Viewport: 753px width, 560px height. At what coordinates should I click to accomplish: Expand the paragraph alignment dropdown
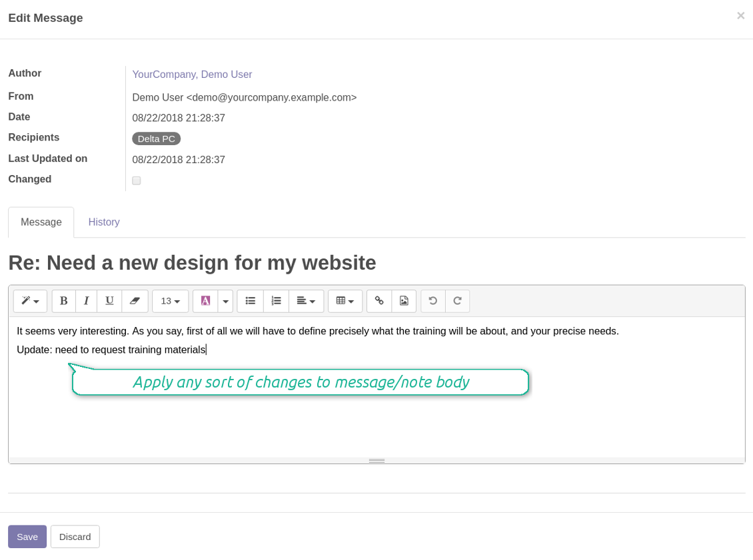click(x=306, y=301)
